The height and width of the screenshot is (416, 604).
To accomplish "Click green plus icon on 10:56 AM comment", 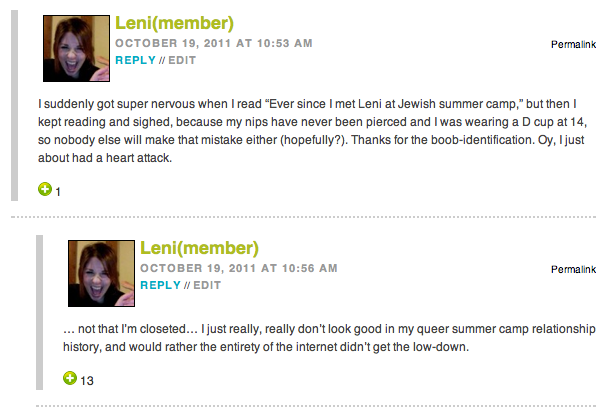I will point(70,378).
